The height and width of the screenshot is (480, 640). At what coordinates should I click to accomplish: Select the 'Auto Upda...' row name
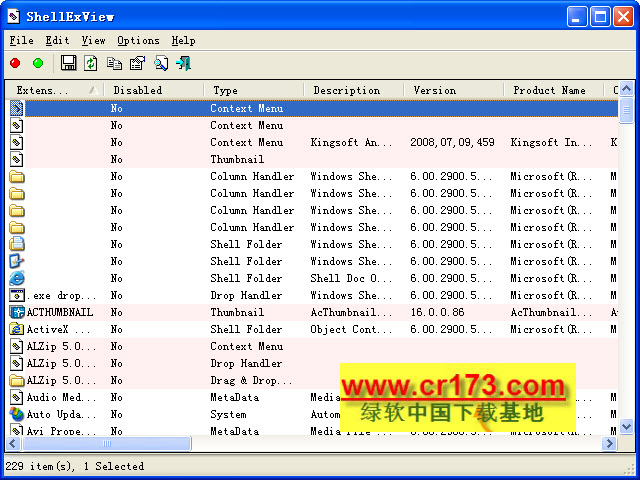[62, 414]
